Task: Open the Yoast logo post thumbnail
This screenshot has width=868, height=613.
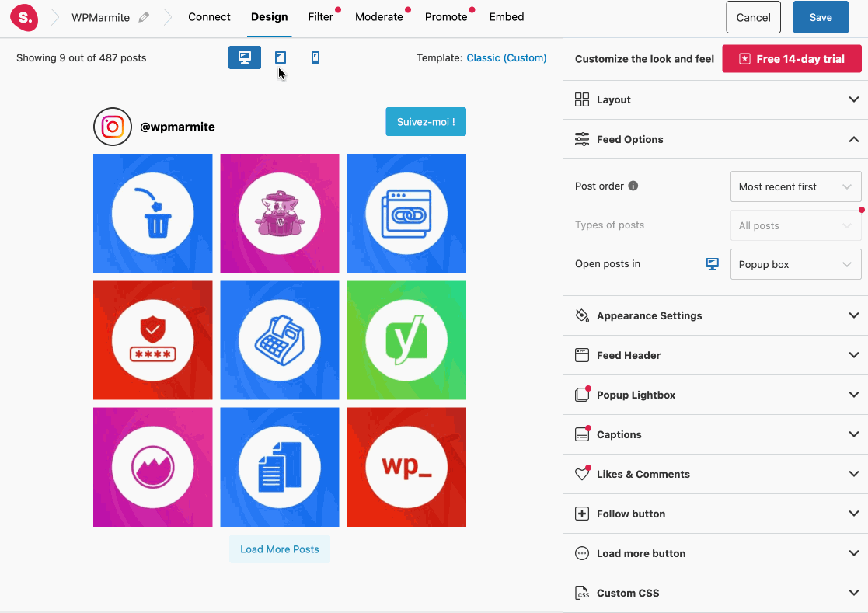Action: tap(406, 340)
